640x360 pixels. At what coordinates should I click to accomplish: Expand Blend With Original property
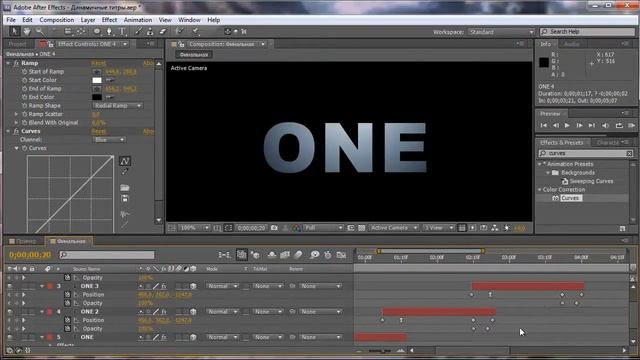pos(17,122)
